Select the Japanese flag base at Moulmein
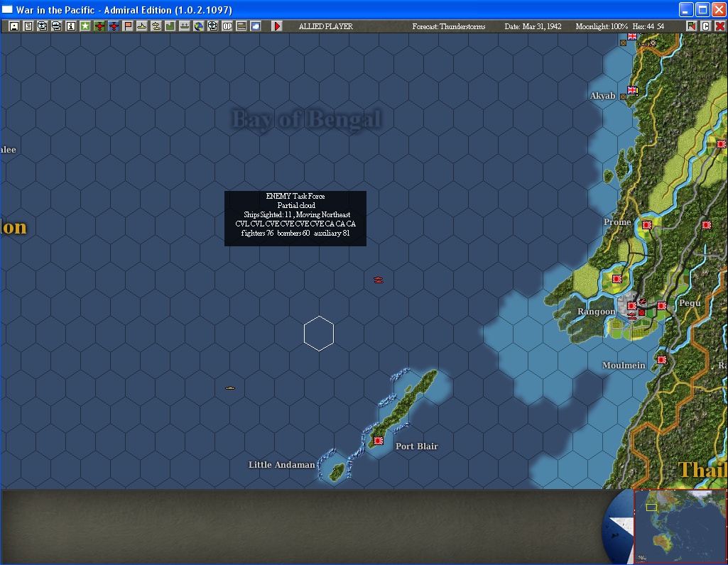This screenshot has width=728, height=565. click(662, 359)
